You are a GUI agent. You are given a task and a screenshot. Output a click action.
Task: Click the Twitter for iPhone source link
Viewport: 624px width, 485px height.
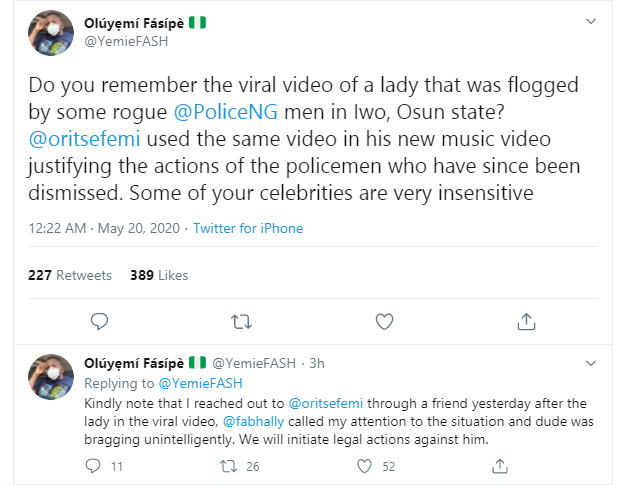(248, 228)
